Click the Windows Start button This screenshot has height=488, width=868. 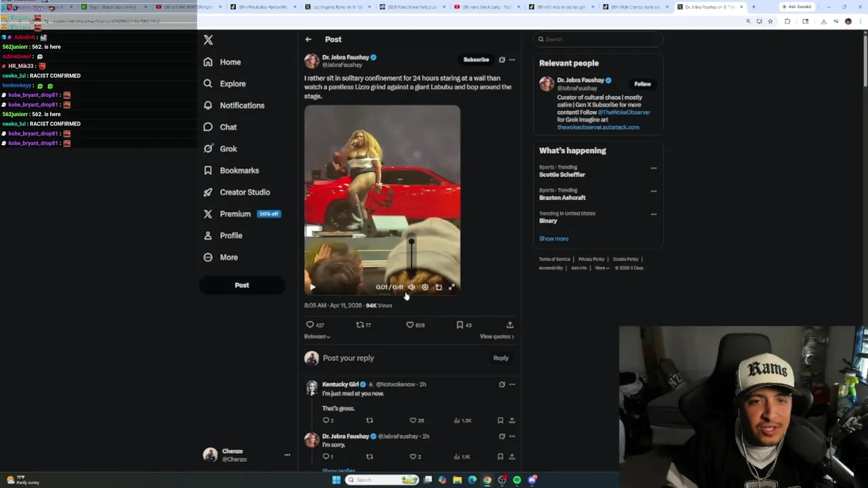pos(336,480)
